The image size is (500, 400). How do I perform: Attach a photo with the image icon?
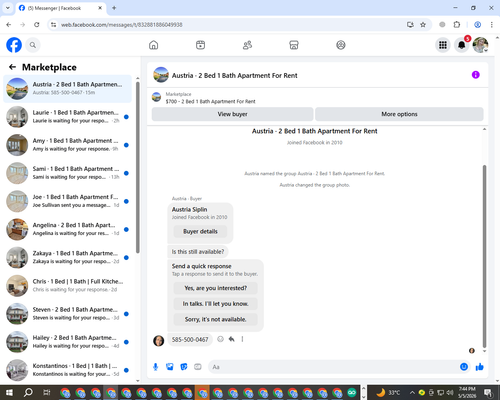(170, 367)
